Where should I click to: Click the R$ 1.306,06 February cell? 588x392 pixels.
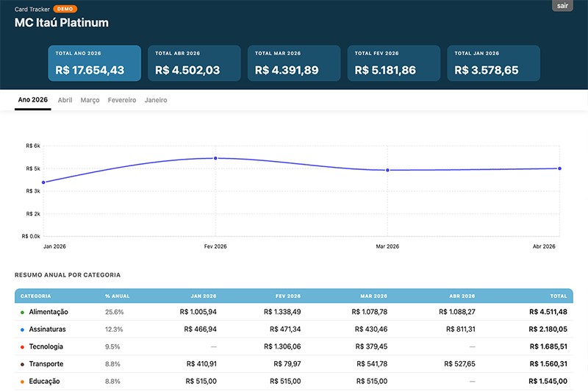click(x=282, y=346)
